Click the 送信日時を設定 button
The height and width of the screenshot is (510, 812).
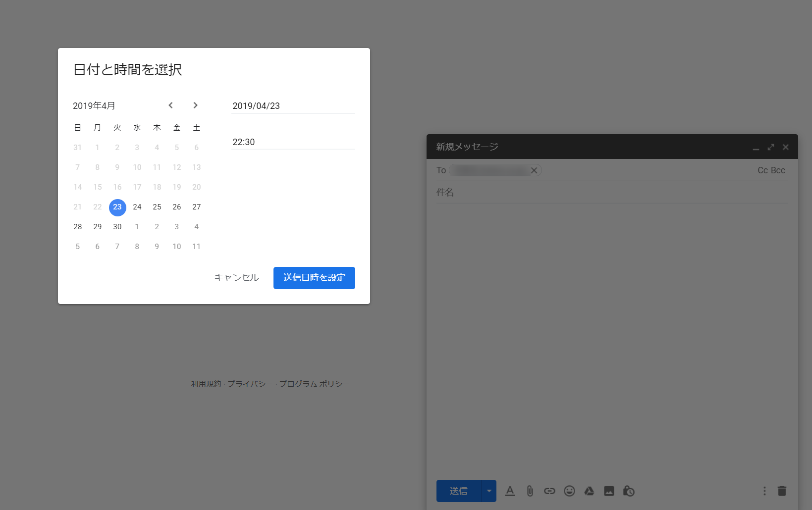pyautogui.click(x=314, y=278)
